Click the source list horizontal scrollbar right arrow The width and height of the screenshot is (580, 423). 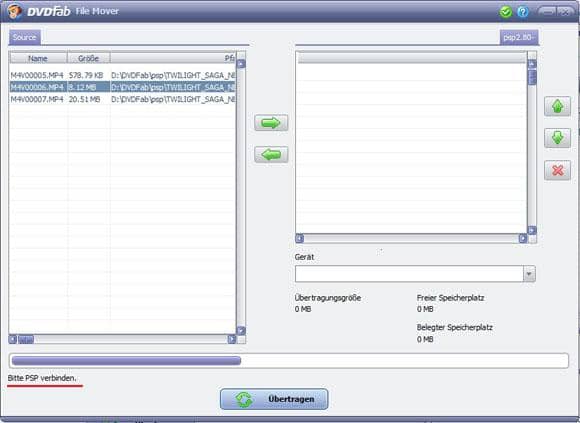coord(232,339)
